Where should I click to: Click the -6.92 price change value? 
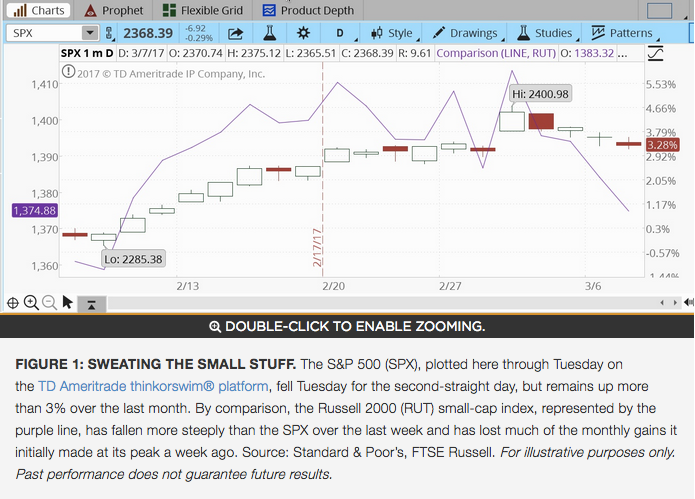[195, 28]
